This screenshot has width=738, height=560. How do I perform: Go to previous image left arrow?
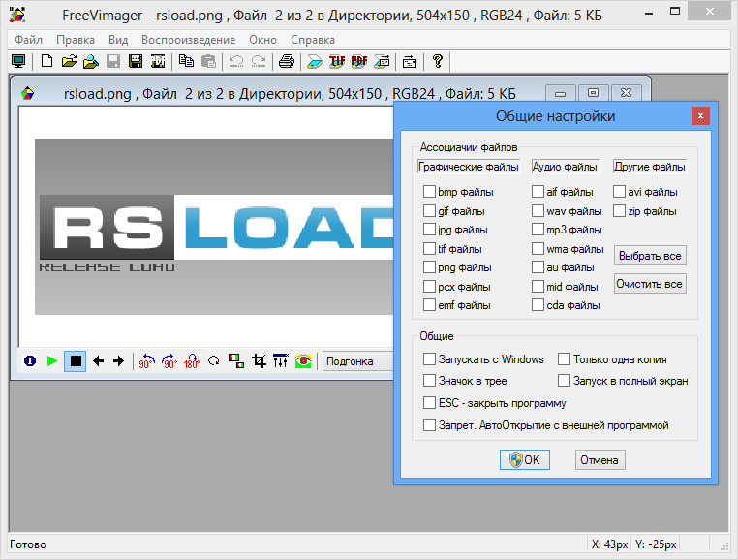98,361
